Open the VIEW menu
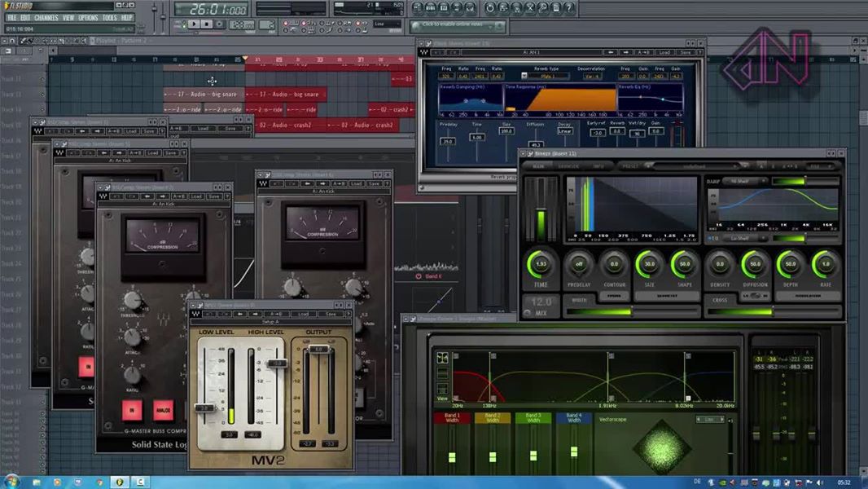 pos(68,18)
